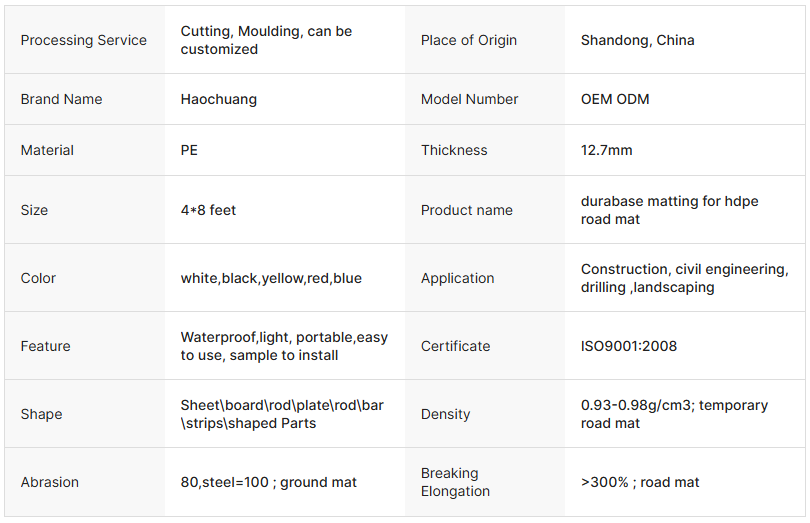Click the OEM ODM model number

(x=614, y=99)
